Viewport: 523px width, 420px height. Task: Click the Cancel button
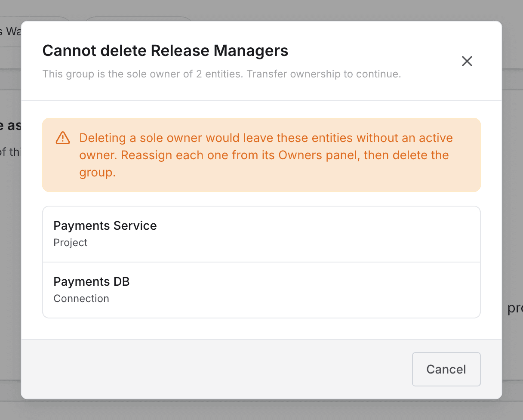pyautogui.click(x=446, y=369)
